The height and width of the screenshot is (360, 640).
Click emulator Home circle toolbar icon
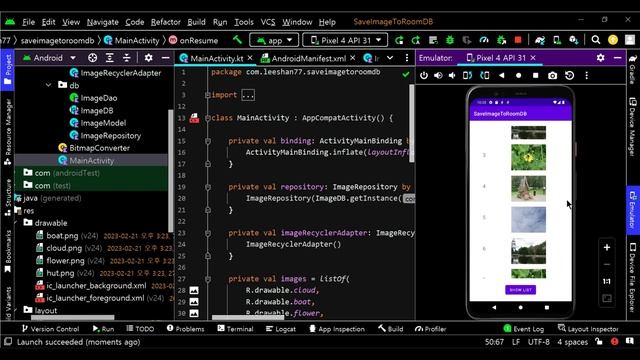518,76
